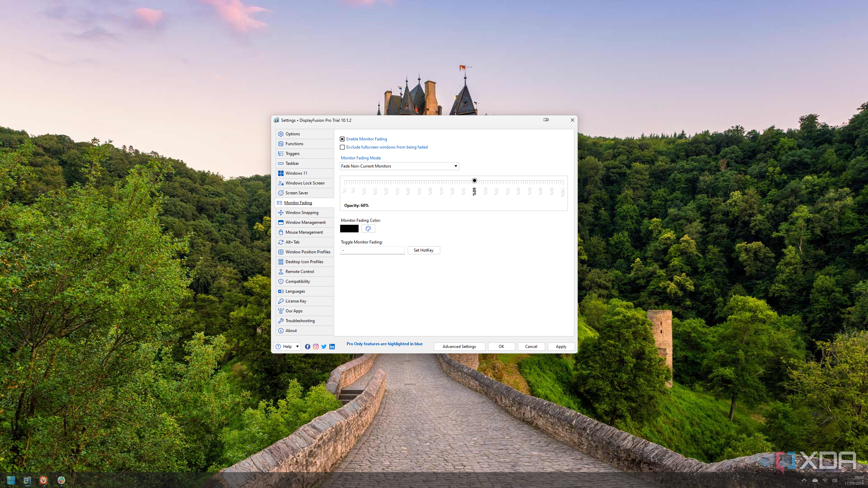Image resolution: width=868 pixels, height=488 pixels.
Task: Open the Triggers settings section
Action: point(305,154)
